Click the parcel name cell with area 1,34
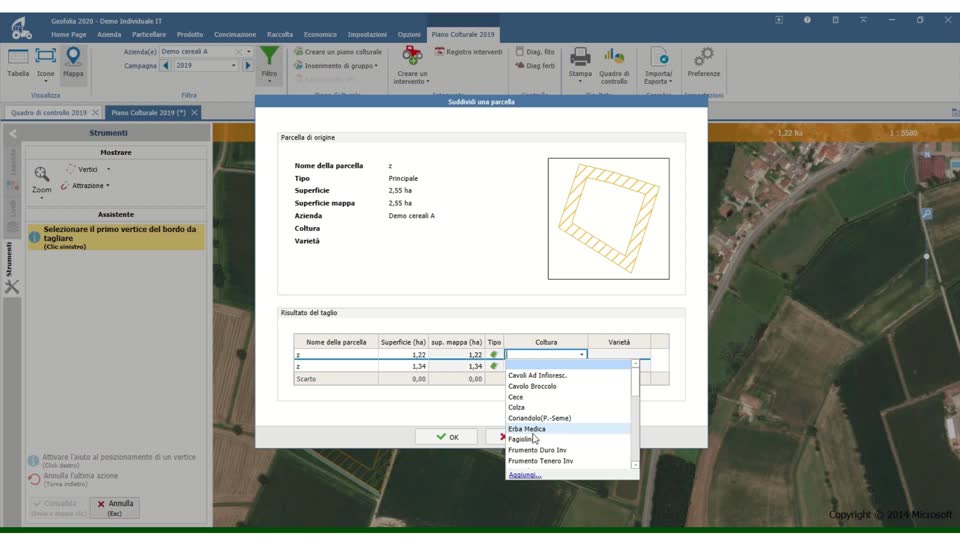Image resolution: width=960 pixels, height=540 pixels. pos(336,366)
